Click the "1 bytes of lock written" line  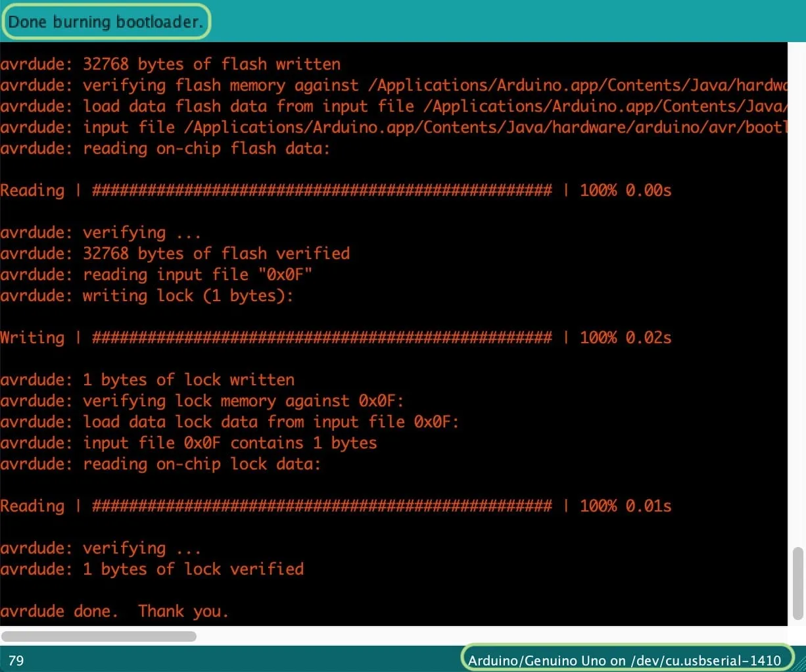click(147, 379)
